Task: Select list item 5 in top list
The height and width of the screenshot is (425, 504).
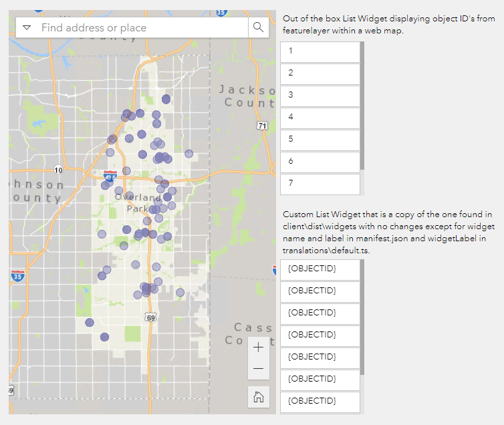Action: (320, 140)
